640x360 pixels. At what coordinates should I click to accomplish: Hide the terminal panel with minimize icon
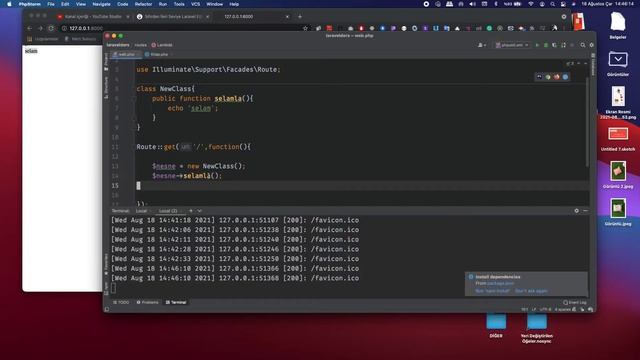point(585,211)
